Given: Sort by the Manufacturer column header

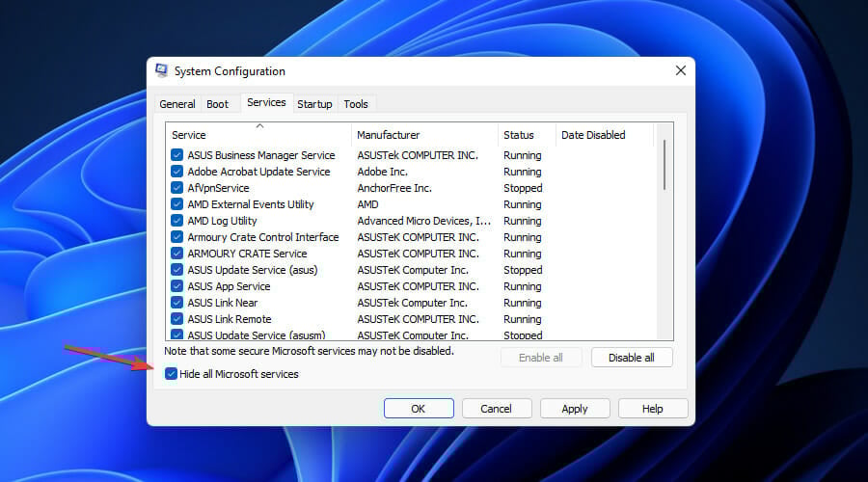Looking at the screenshot, I should coord(424,135).
